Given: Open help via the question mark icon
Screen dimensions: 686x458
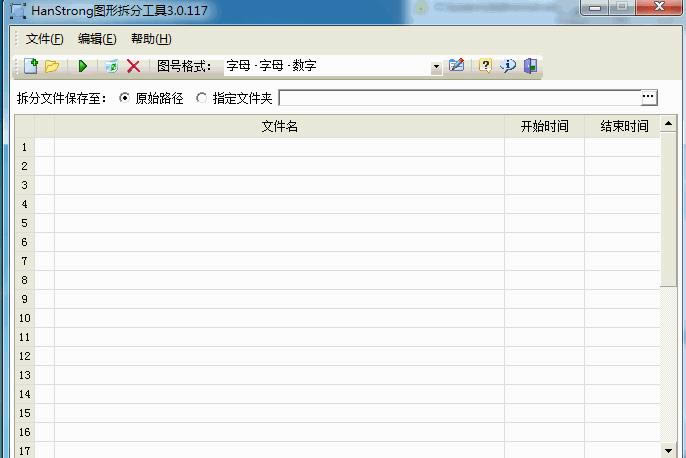Looking at the screenshot, I should click(485, 66).
